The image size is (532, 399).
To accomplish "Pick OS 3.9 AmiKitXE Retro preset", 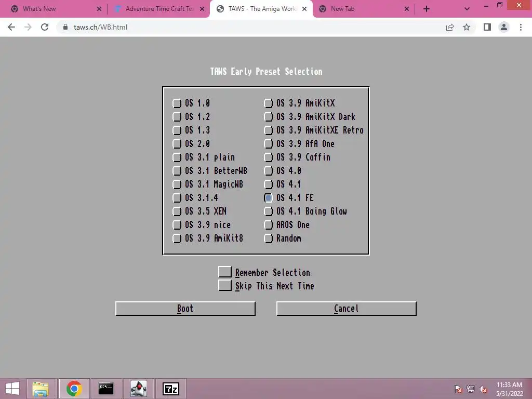I will tap(268, 130).
